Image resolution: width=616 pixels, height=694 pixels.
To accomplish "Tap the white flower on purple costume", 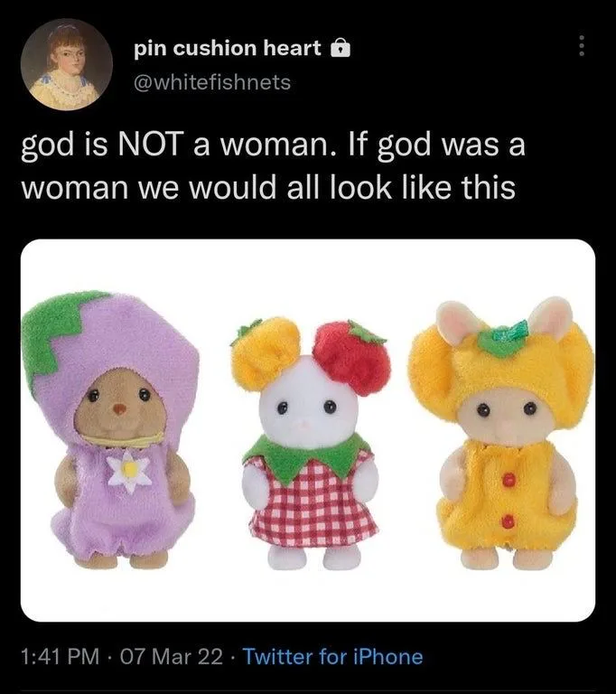I will [128, 470].
